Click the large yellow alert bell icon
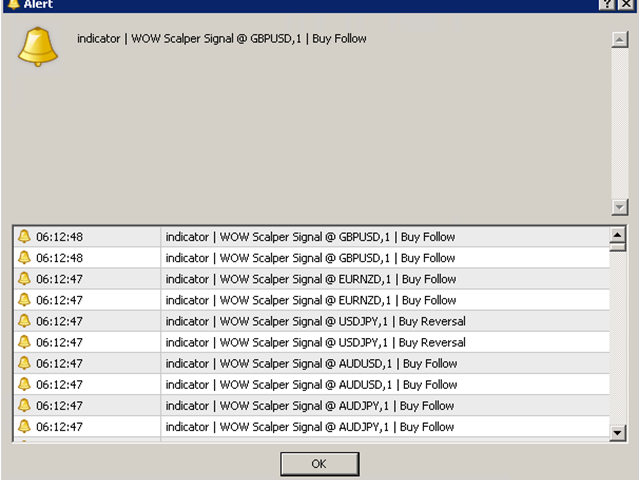 point(38,47)
